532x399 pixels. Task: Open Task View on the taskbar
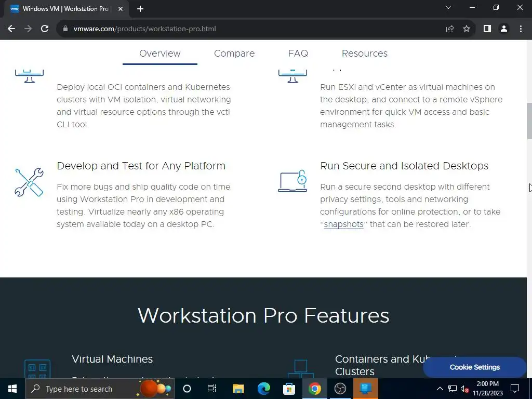click(x=212, y=389)
